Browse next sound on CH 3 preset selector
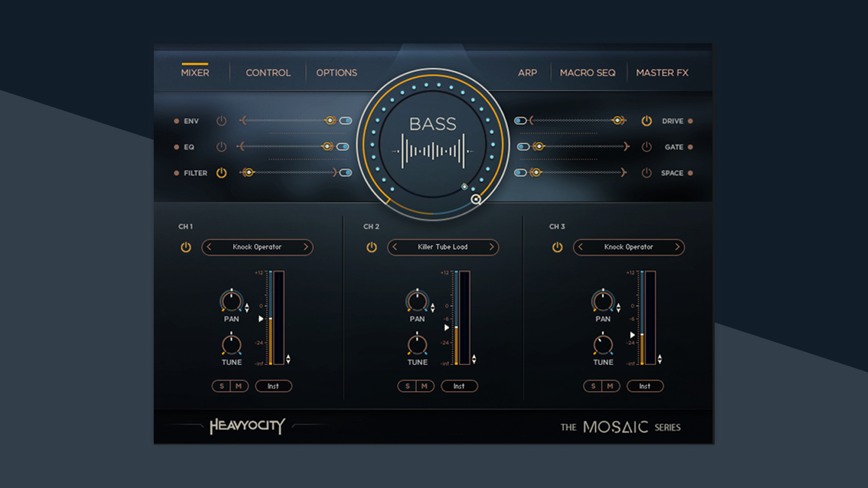 [677, 247]
